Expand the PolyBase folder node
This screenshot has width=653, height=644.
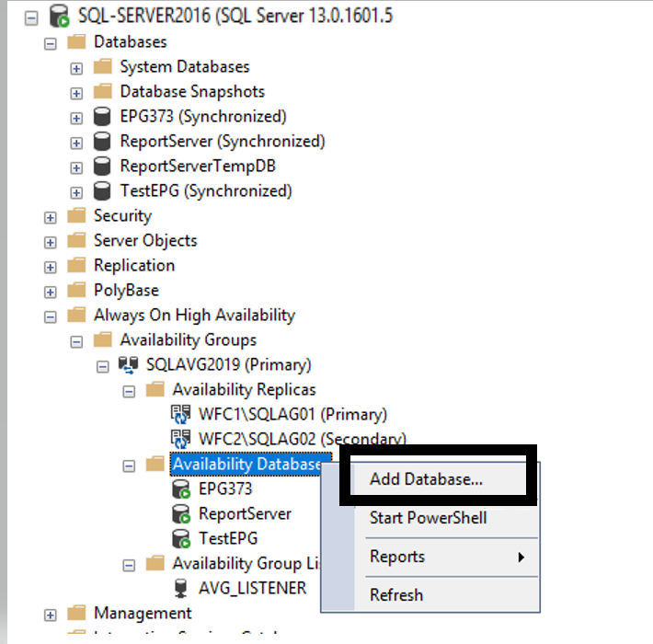[51, 291]
